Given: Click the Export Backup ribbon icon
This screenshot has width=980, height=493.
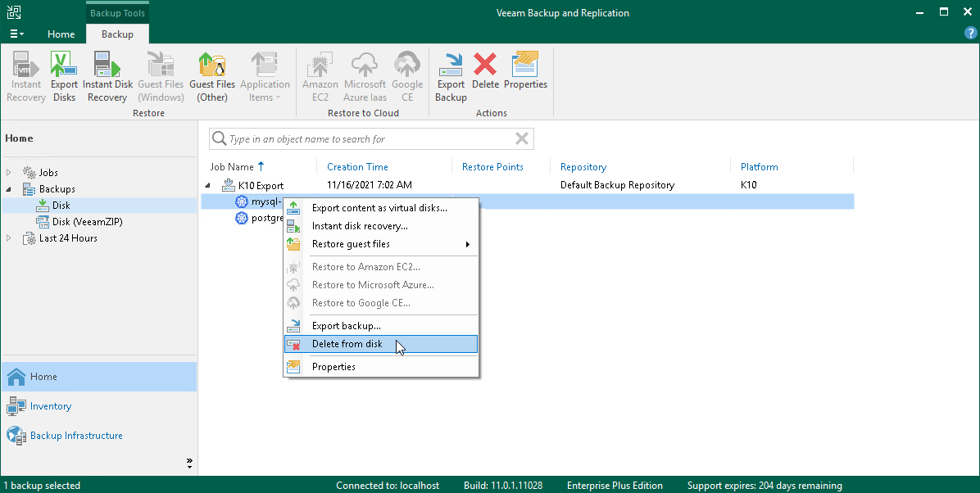Looking at the screenshot, I should click(x=451, y=77).
